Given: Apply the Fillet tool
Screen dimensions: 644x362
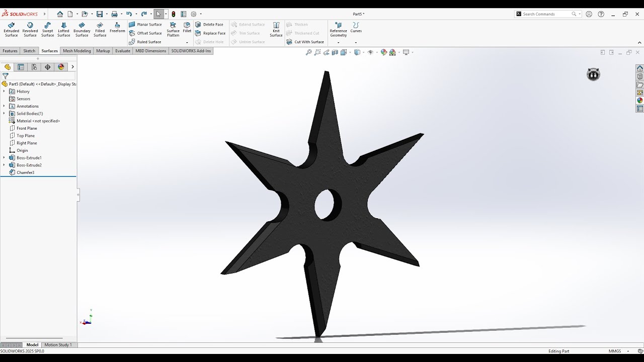Looking at the screenshot, I should 187,28.
